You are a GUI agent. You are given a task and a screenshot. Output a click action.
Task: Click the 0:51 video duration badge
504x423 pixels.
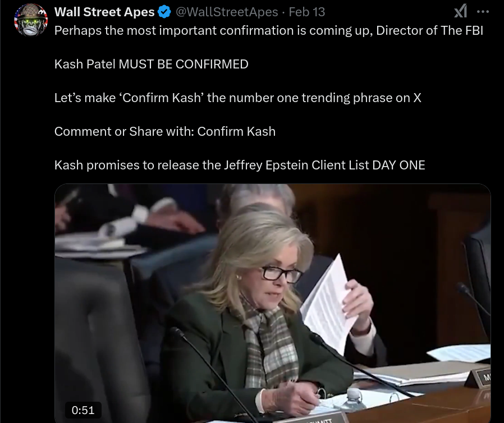(83, 410)
